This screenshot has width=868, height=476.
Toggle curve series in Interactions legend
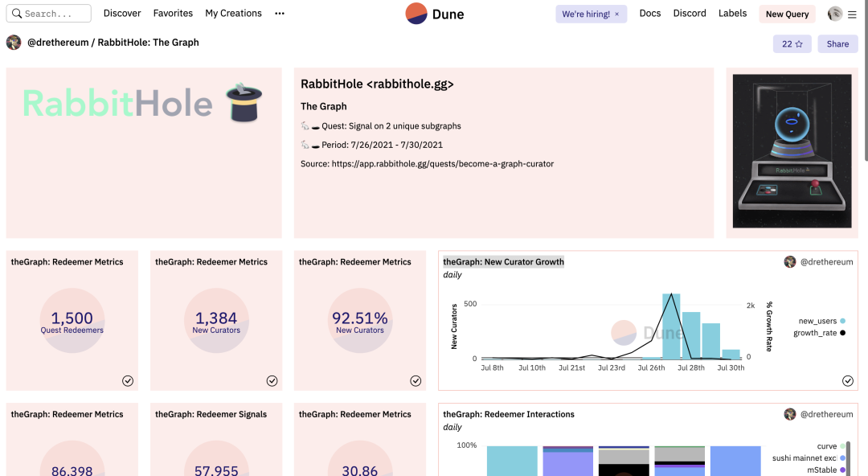pos(831,446)
